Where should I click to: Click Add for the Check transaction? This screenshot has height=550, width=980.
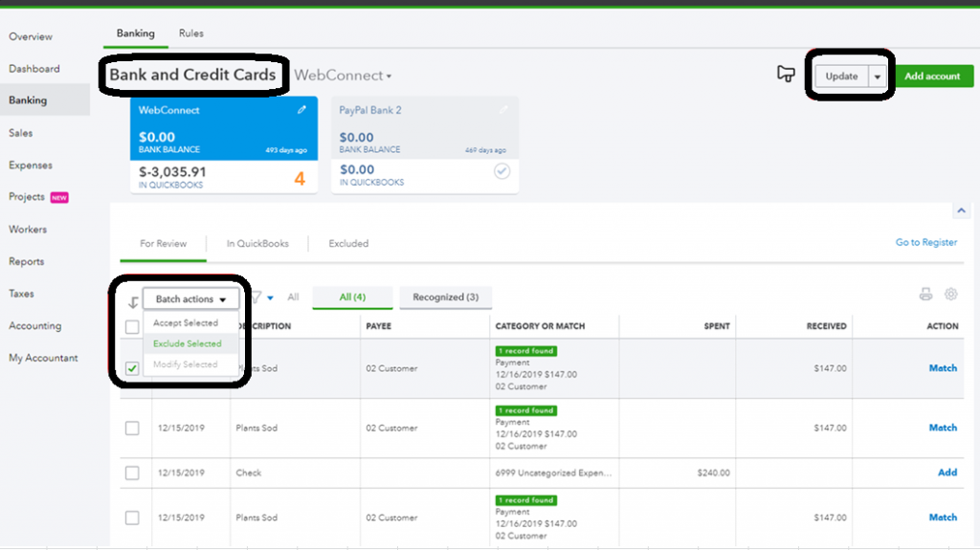[x=947, y=473]
